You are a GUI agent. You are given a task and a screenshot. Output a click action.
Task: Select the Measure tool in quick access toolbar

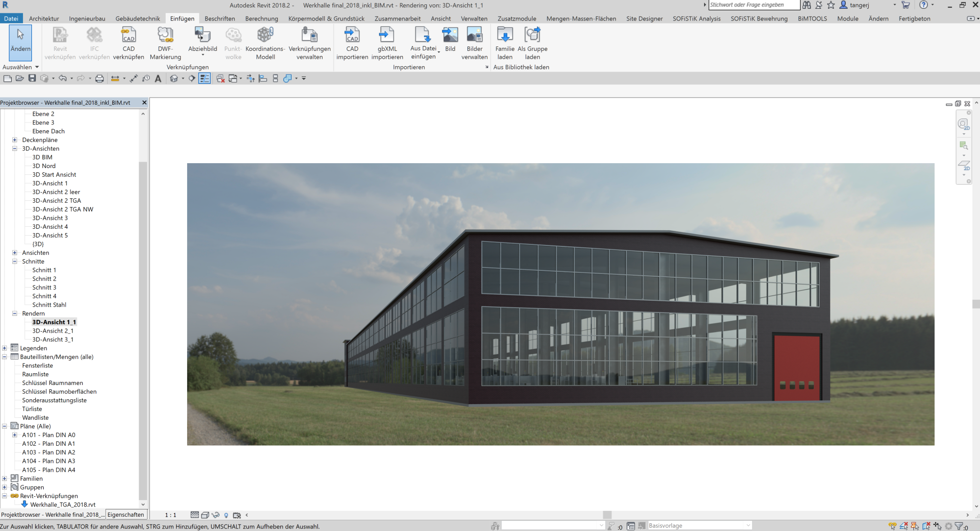tap(134, 78)
